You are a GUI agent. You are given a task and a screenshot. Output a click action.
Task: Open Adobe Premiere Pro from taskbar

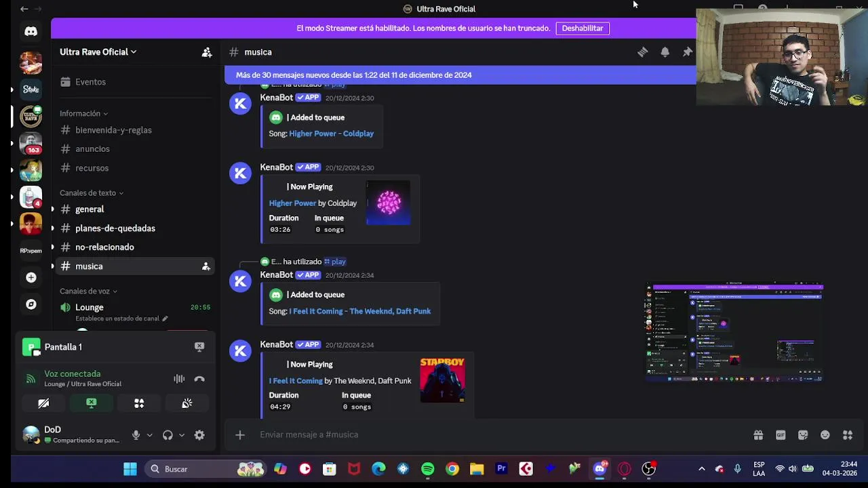pos(501,469)
